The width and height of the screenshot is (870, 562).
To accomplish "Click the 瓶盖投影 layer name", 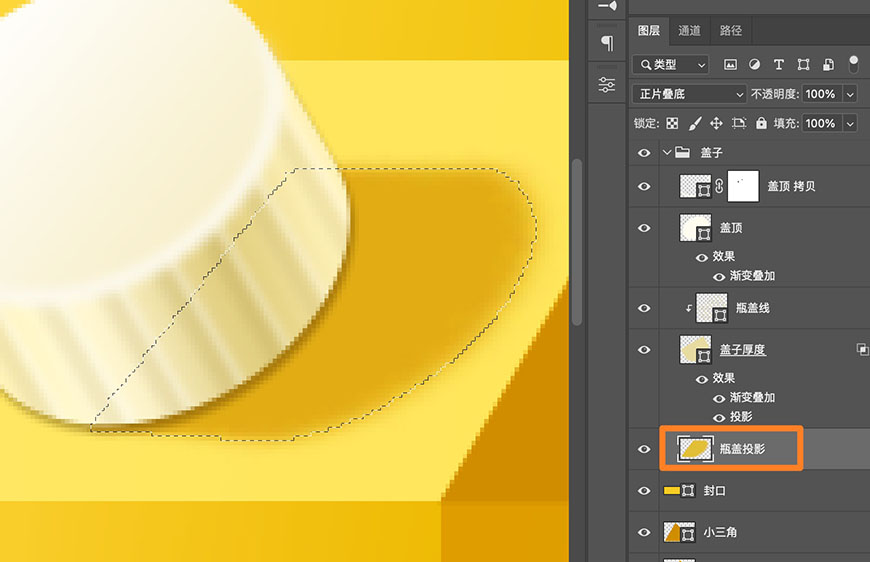I will [x=742, y=449].
